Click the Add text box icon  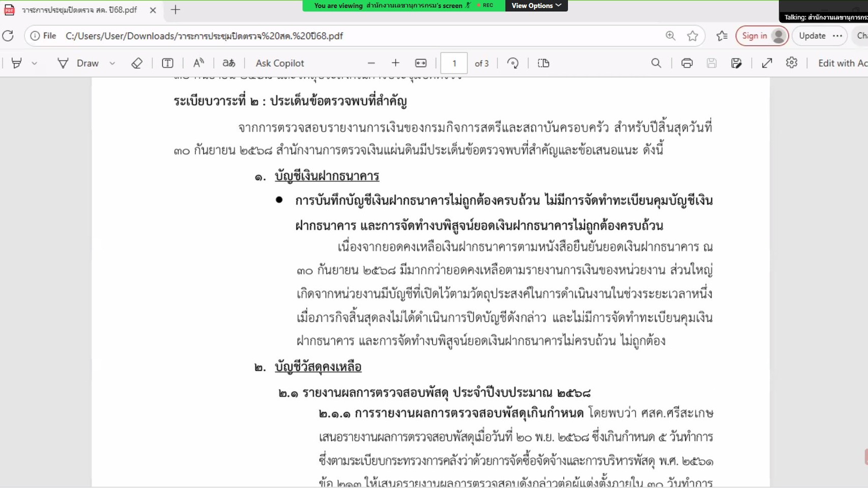pyautogui.click(x=167, y=63)
